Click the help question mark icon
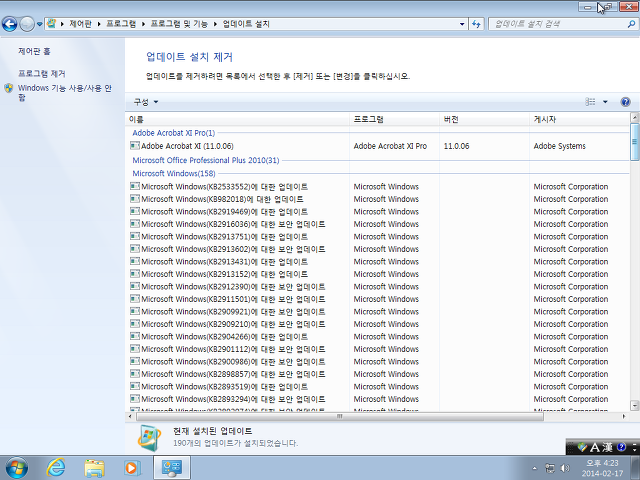The width and height of the screenshot is (640, 480). pyautogui.click(x=625, y=102)
